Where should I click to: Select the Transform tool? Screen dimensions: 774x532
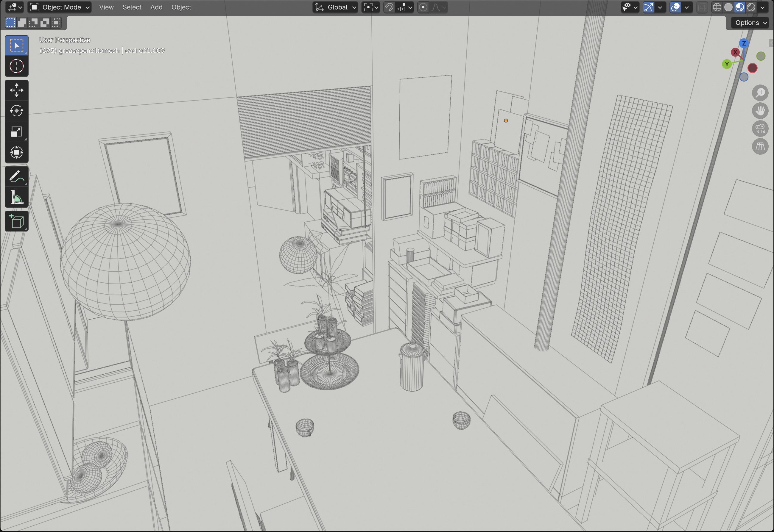click(16, 153)
